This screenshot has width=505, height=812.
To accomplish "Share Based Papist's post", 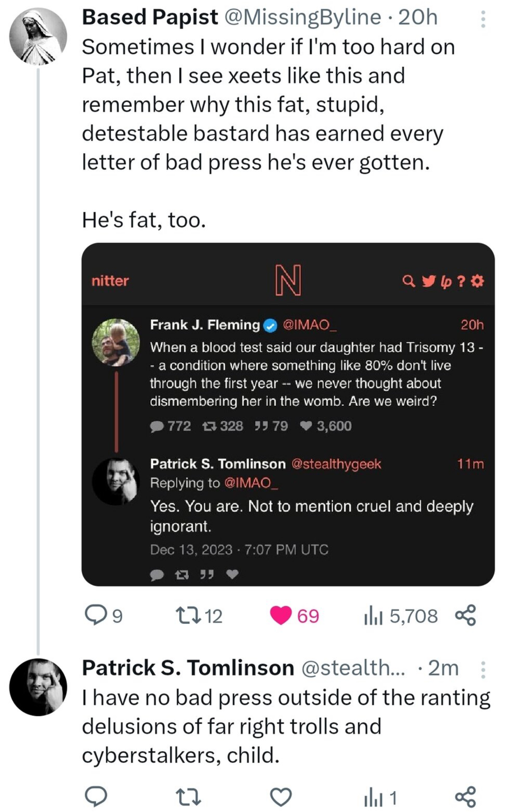I will click(x=466, y=615).
